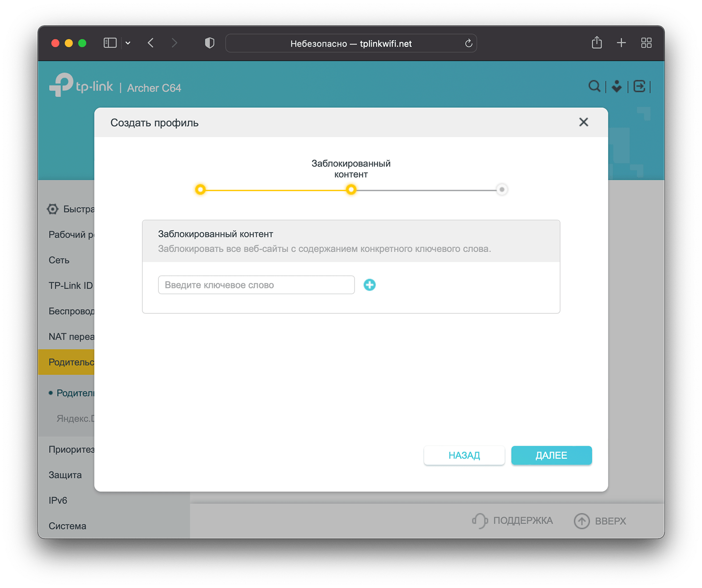
Task: Expand the sidebar tab group dropdown chevron
Action: (128, 43)
